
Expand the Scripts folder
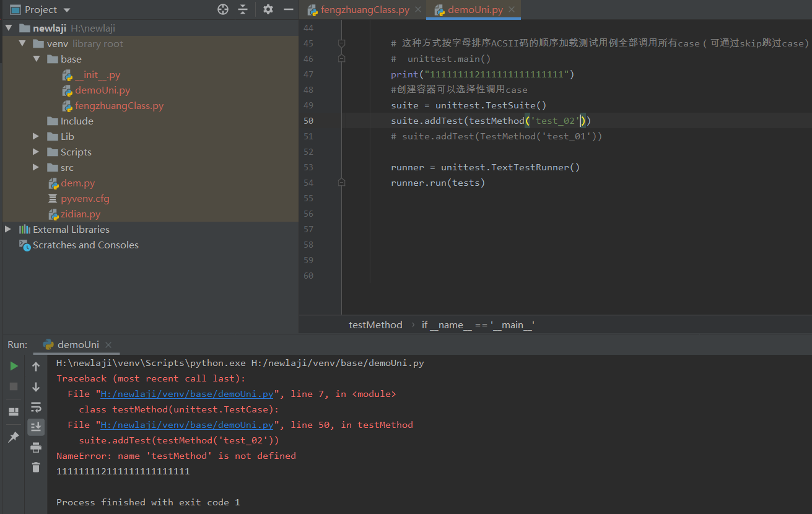(x=37, y=152)
